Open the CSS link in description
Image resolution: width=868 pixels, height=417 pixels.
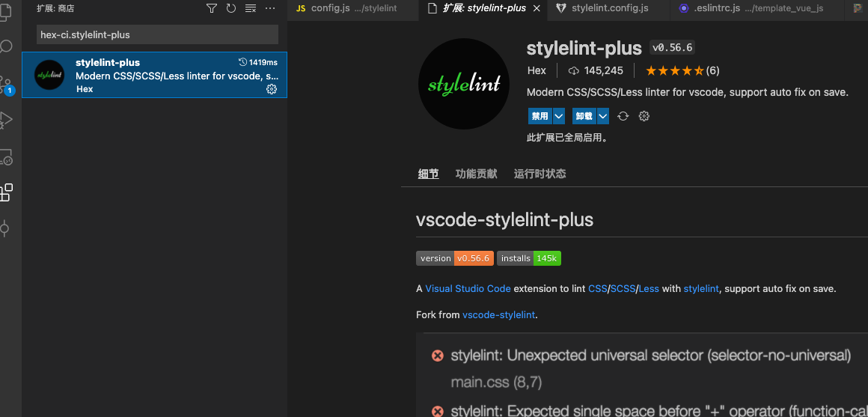coord(597,288)
